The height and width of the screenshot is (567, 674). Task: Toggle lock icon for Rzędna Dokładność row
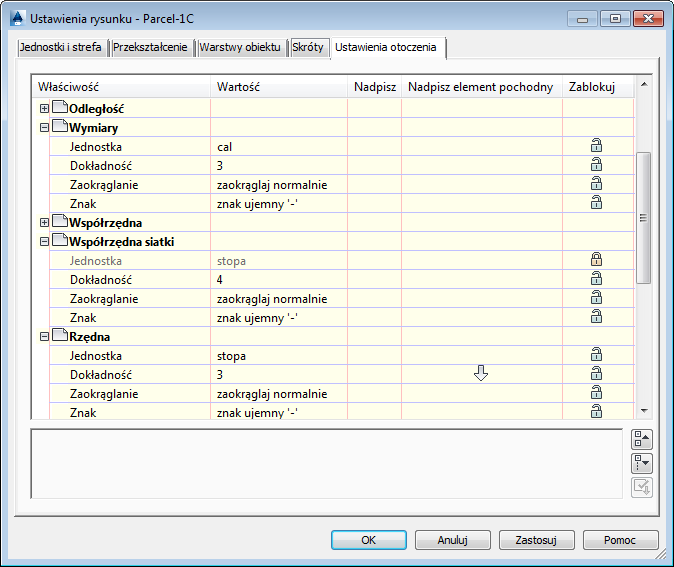point(596,374)
